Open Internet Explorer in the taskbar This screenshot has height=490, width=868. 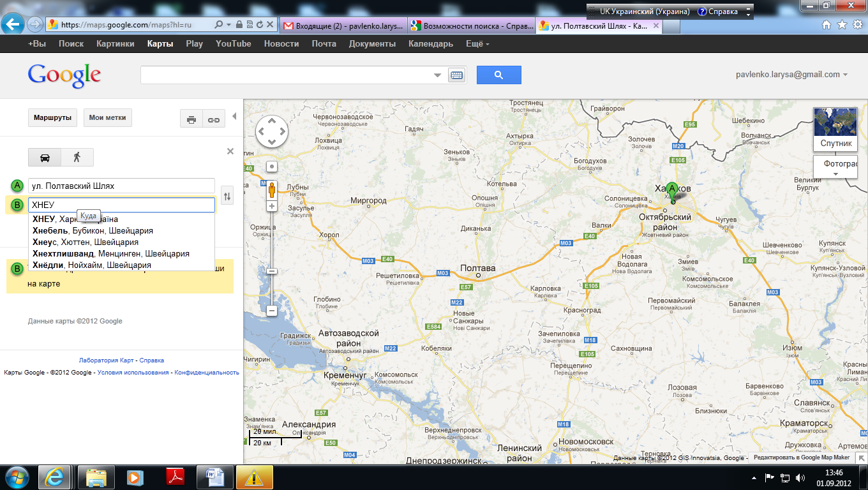coord(54,477)
